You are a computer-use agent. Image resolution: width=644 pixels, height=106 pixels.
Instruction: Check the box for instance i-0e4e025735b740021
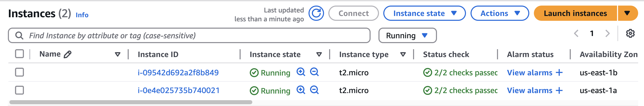click(x=19, y=90)
